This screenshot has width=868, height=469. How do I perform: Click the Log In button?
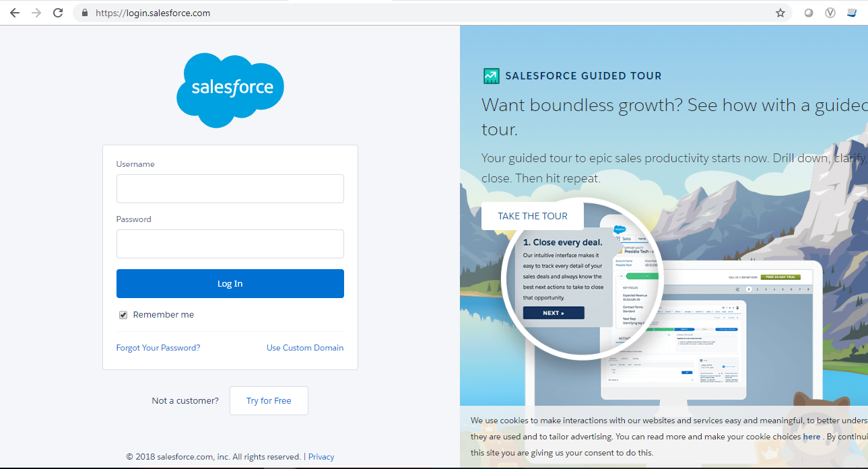pos(230,283)
